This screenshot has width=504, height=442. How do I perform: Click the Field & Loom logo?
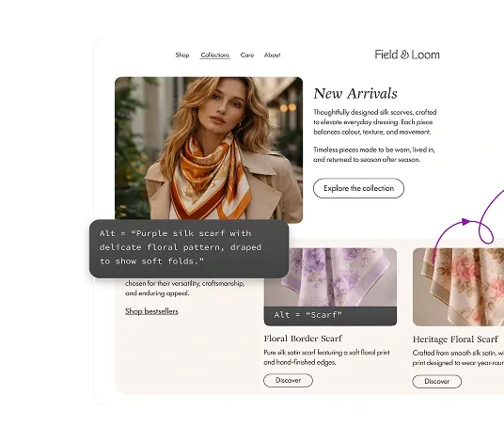(x=407, y=55)
